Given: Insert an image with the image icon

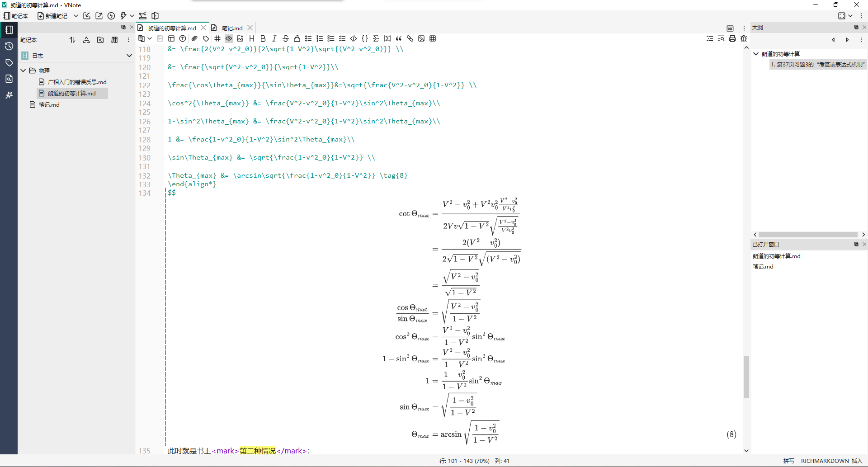Looking at the screenshot, I should click(421, 38).
